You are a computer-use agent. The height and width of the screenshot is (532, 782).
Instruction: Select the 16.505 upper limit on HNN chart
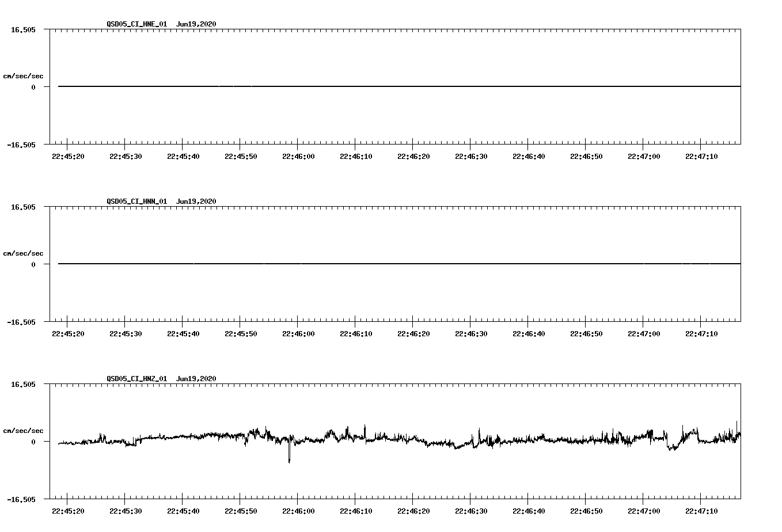click(24, 207)
